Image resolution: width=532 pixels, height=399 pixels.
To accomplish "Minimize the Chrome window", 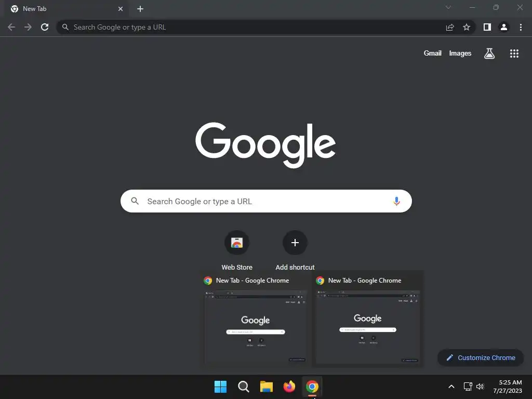I will pyautogui.click(x=472, y=7).
